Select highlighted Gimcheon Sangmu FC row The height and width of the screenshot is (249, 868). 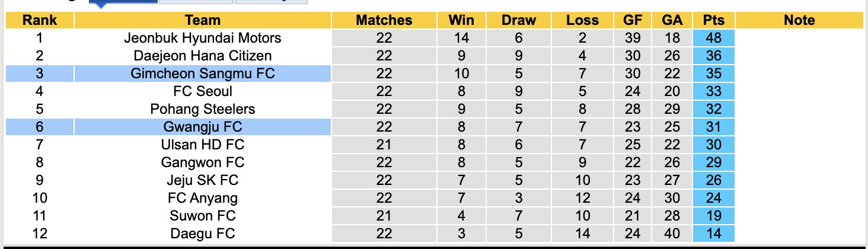pyautogui.click(x=202, y=74)
